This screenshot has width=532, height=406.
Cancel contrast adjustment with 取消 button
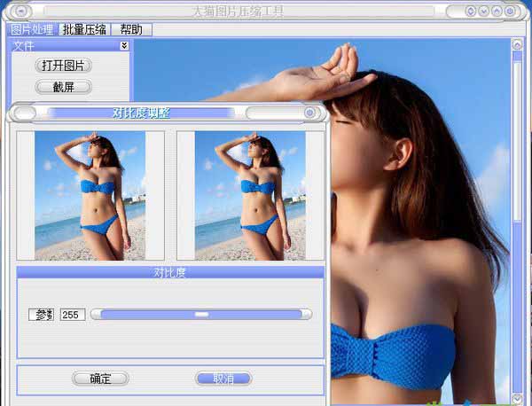pos(223,379)
